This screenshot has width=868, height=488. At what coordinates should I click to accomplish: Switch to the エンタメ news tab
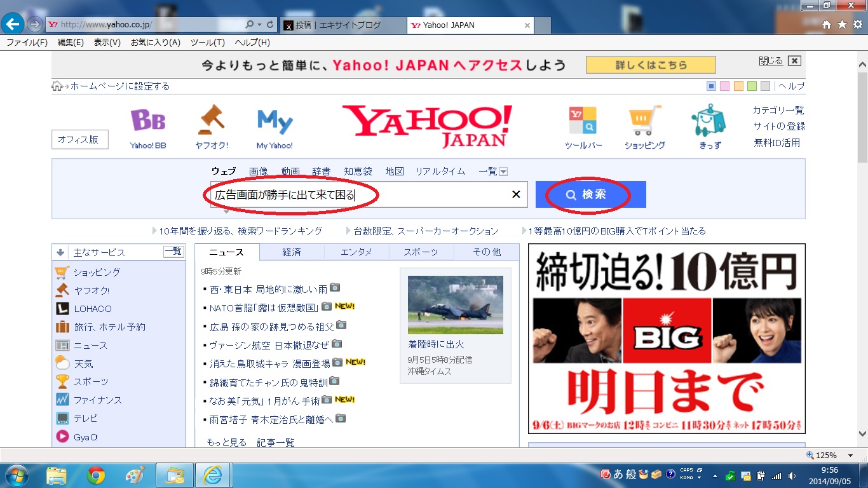pos(356,252)
